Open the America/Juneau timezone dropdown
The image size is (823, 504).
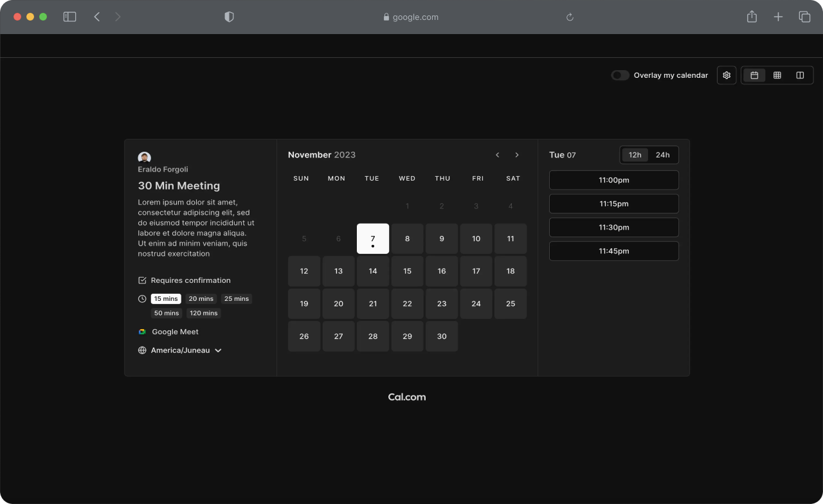pyautogui.click(x=186, y=350)
